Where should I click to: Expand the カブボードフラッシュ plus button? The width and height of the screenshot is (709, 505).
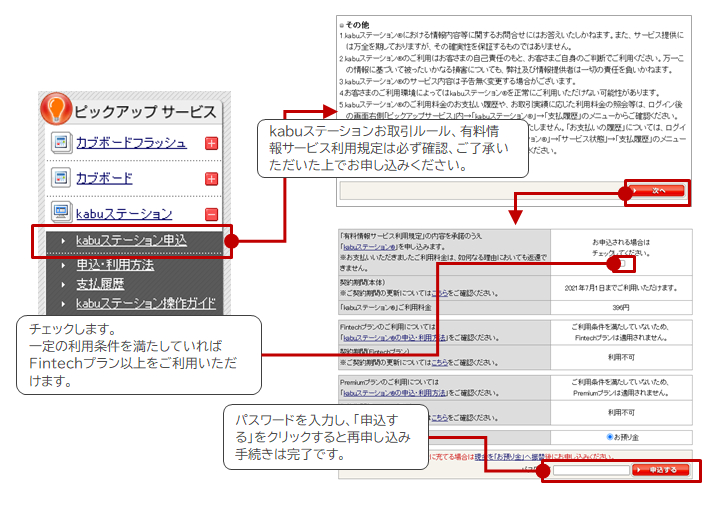coord(211,143)
